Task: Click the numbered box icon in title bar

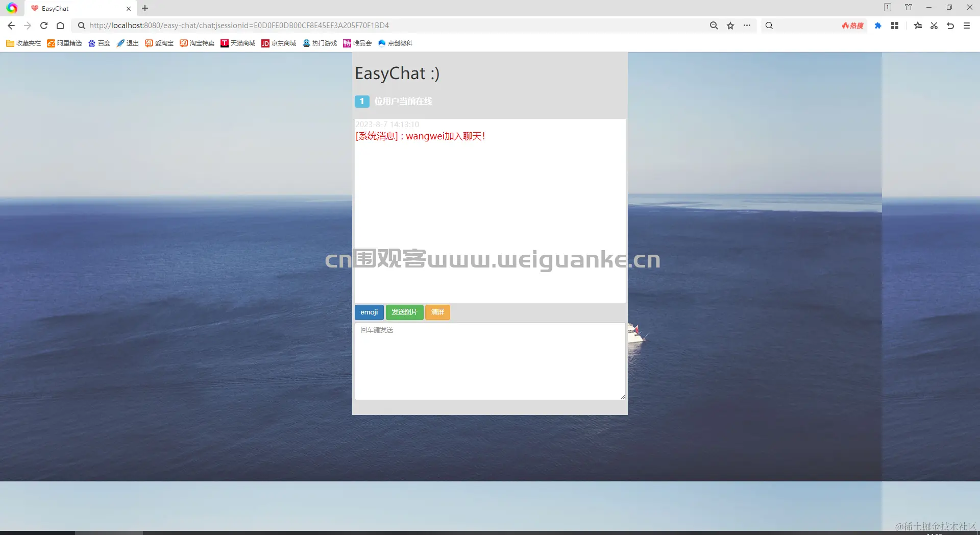Action: coord(888,7)
